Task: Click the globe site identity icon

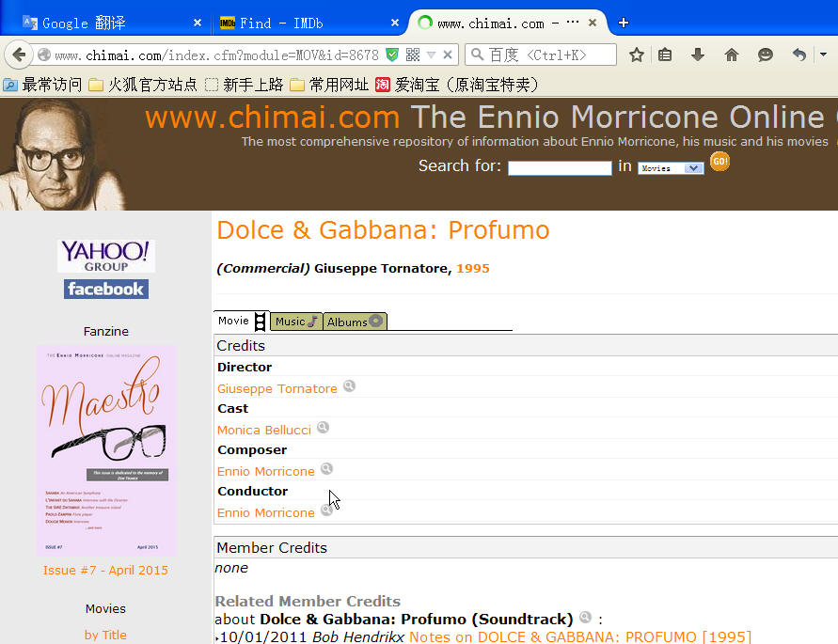Action: point(44,55)
